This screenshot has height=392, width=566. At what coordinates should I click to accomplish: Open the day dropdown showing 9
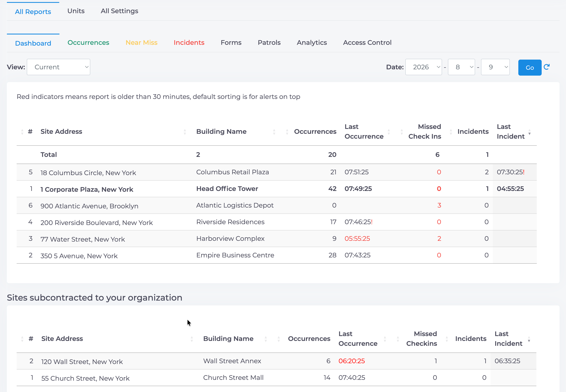click(x=495, y=67)
